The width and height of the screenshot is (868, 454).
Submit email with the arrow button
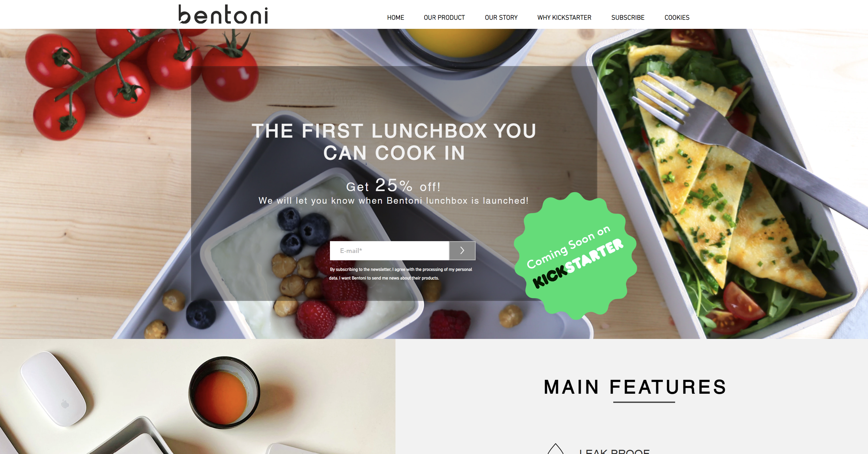coord(462,250)
